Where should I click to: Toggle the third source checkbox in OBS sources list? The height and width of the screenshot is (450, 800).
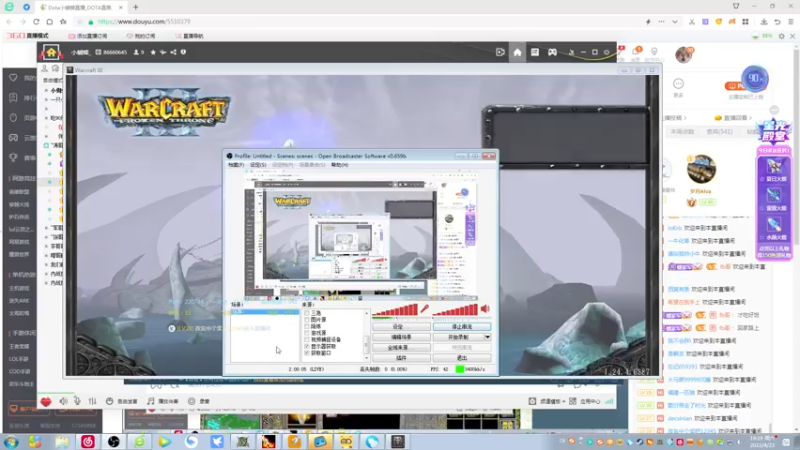[307, 326]
